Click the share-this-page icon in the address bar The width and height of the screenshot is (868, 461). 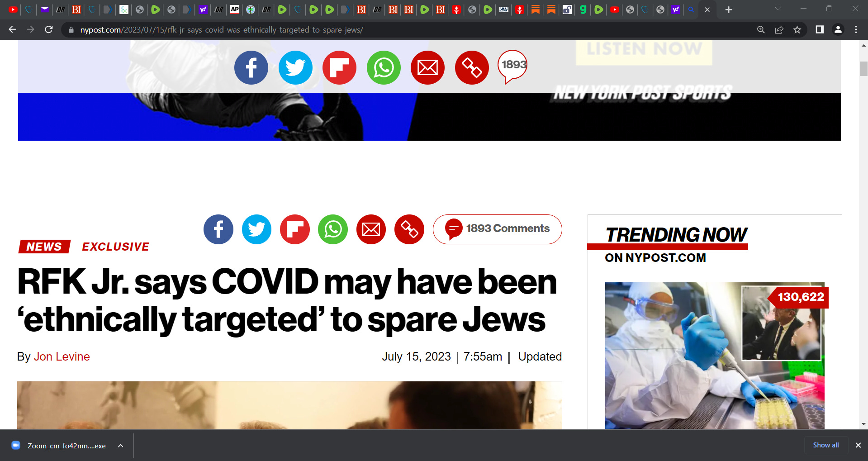779,29
